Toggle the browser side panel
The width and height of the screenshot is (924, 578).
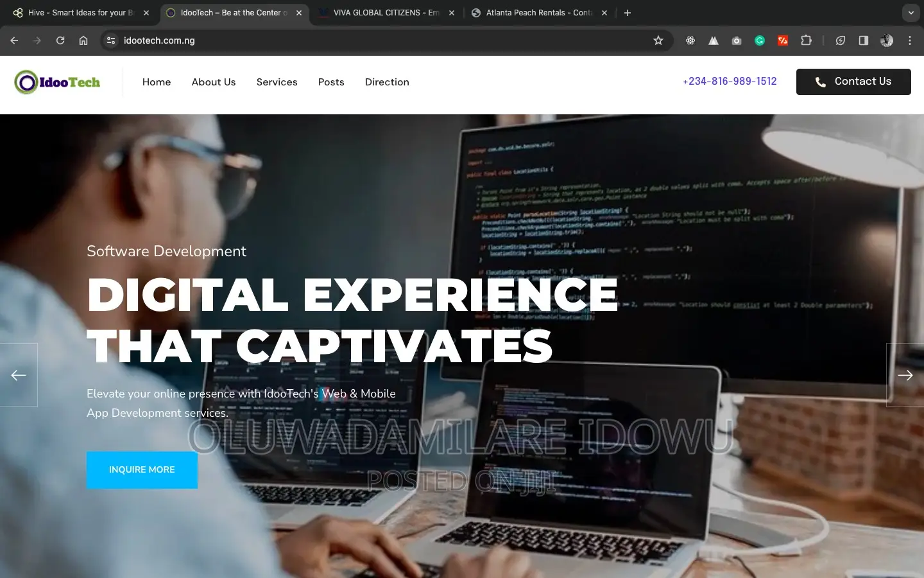tap(864, 40)
